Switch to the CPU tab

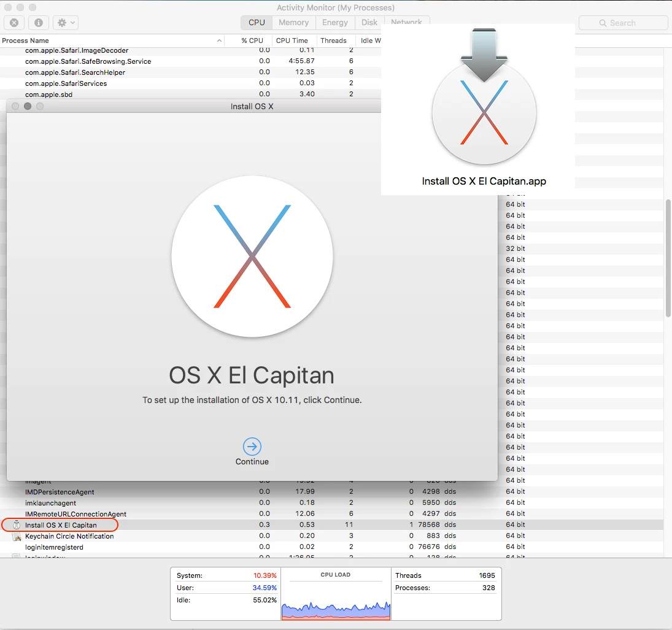tap(257, 22)
